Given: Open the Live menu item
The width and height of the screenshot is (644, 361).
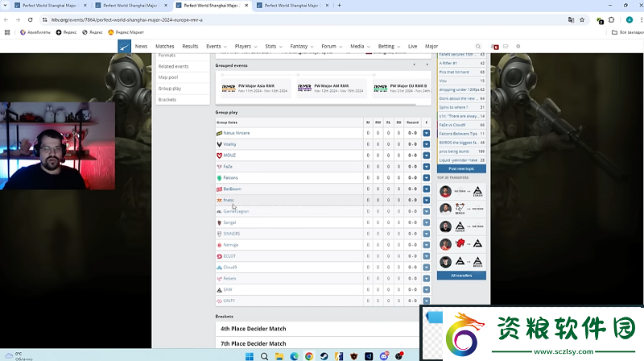Looking at the screenshot, I should tap(412, 47).
